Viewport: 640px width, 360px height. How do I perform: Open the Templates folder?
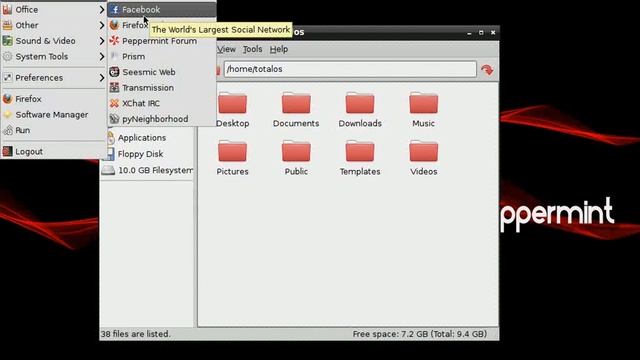click(x=360, y=158)
